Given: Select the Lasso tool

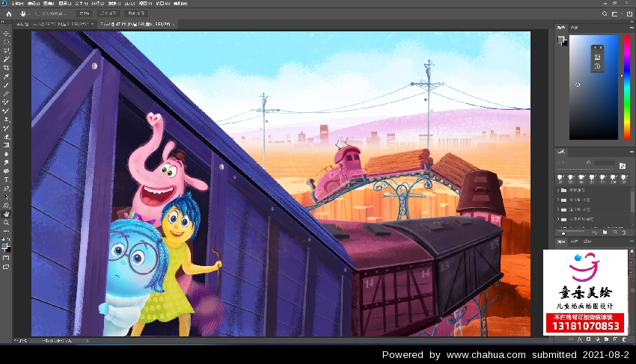Looking at the screenshot, I should pyautogui.click(x=6, y=51).
